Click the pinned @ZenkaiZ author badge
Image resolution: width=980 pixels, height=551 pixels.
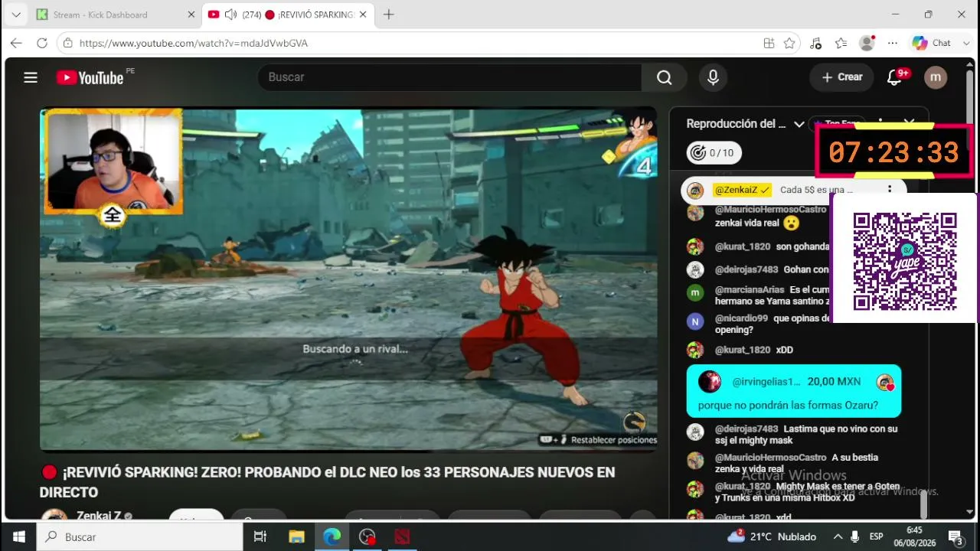pos(742,190)
